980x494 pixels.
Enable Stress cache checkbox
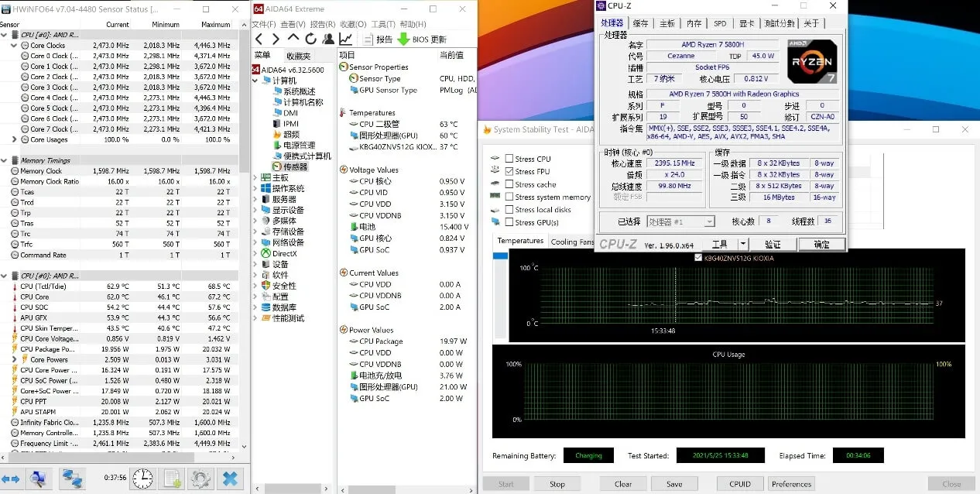coord(509,184)
